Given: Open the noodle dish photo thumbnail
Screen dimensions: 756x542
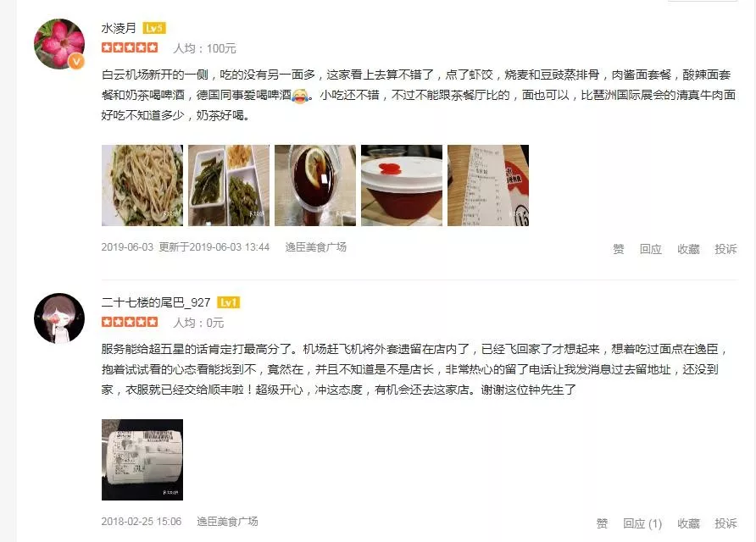Looking at the screenshot, I should tap(142, 185).
